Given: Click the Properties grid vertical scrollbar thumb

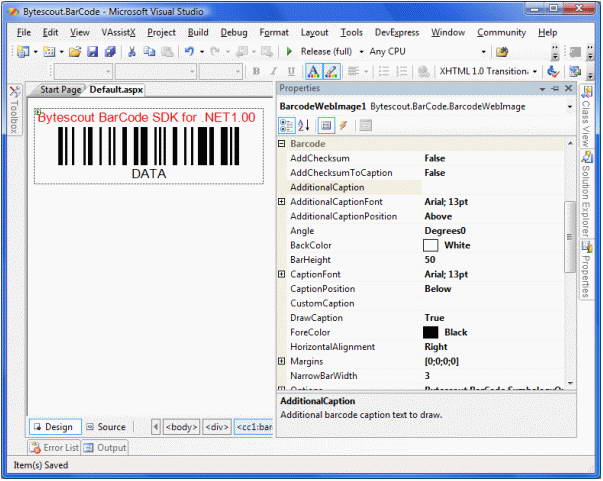Looking at the screenshot, I should click(x=570, y=237).
